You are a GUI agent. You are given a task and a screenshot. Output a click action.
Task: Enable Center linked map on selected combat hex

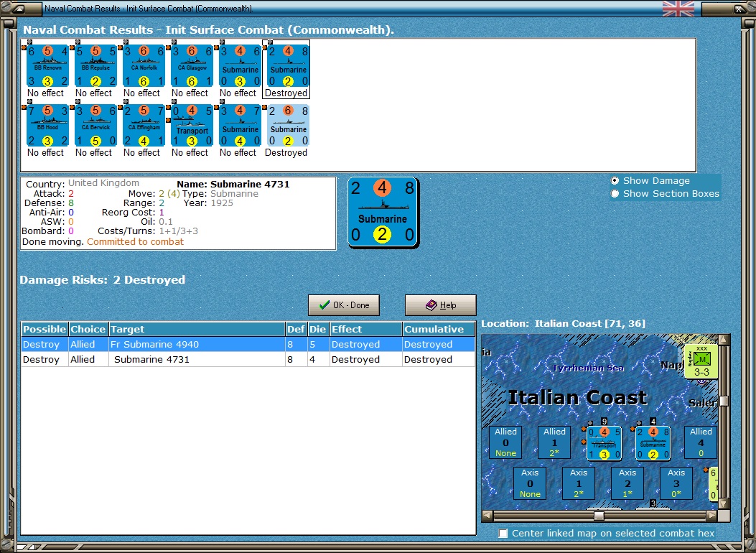click(x=503, y=533)
